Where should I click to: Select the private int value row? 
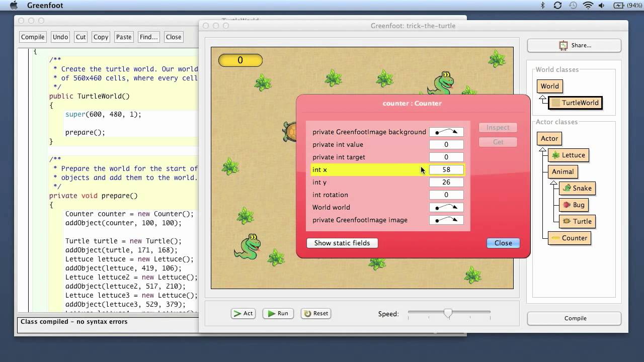point(387,144)
